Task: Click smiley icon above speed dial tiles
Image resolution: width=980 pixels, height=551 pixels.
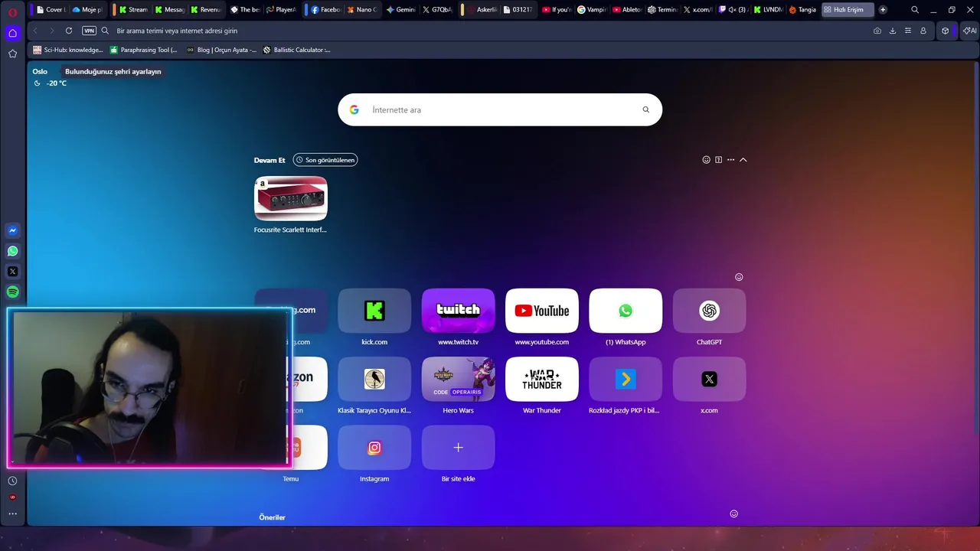Action: (x=739, y=277)
